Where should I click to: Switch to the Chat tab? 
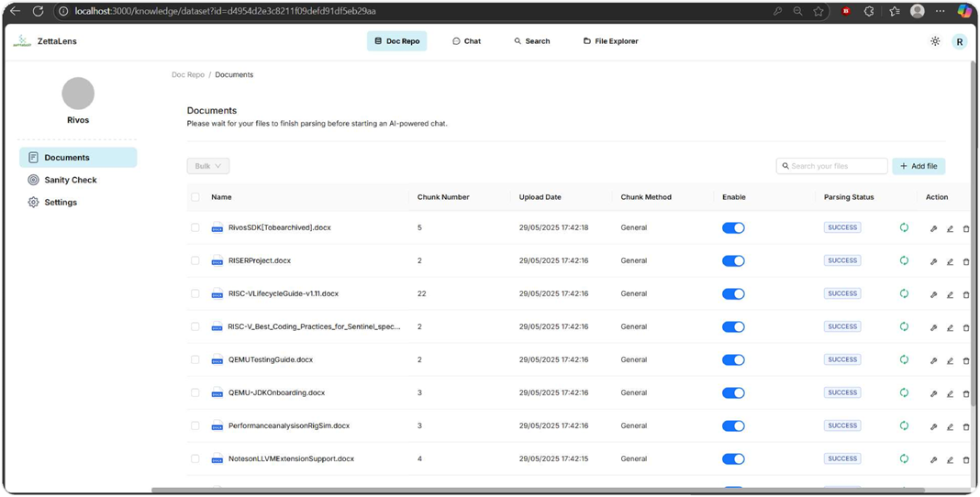point(467,41)
